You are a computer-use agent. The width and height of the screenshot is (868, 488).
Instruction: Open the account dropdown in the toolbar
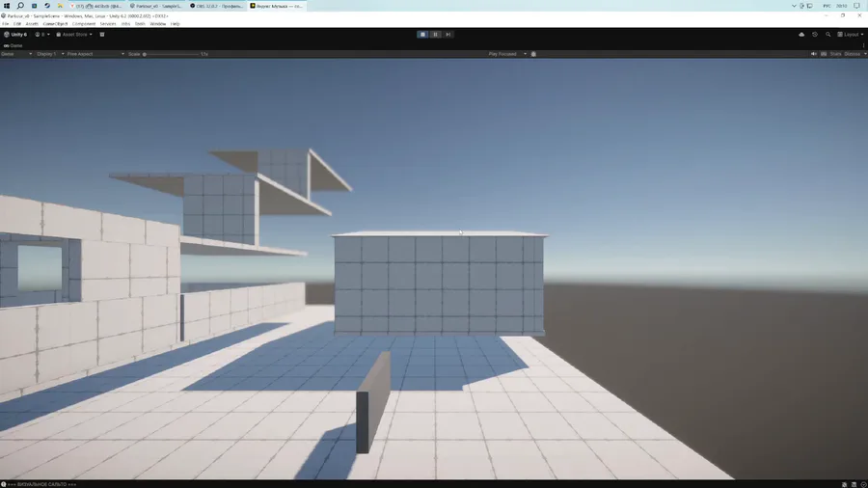42,35
